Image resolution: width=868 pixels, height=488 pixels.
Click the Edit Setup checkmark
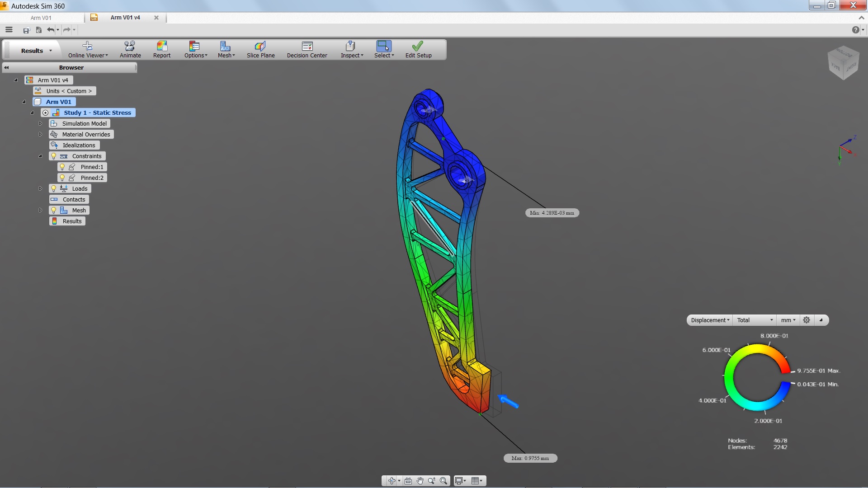pos(418,46)
